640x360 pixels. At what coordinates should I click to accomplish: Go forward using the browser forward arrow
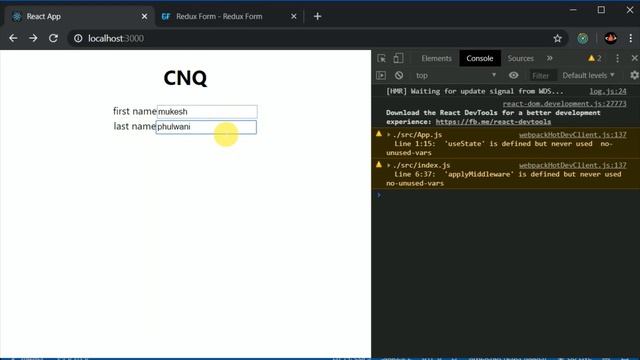[33, 38]
